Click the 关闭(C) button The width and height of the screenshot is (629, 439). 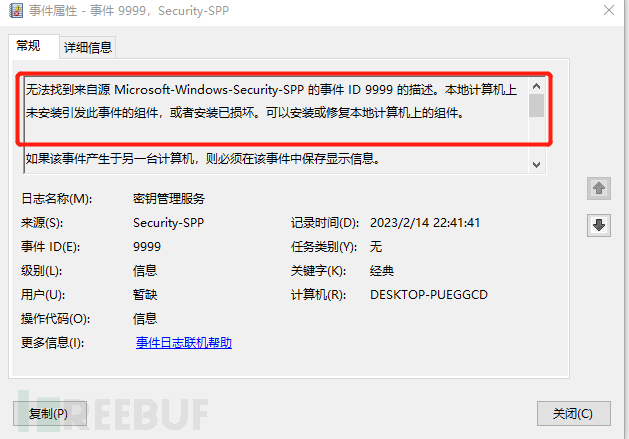[574, 413]
